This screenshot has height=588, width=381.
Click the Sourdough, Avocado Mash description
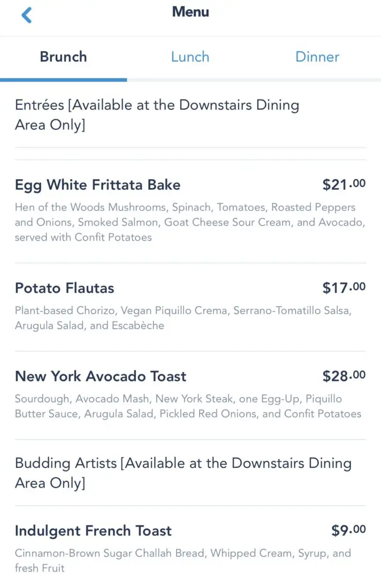[187, 406]
